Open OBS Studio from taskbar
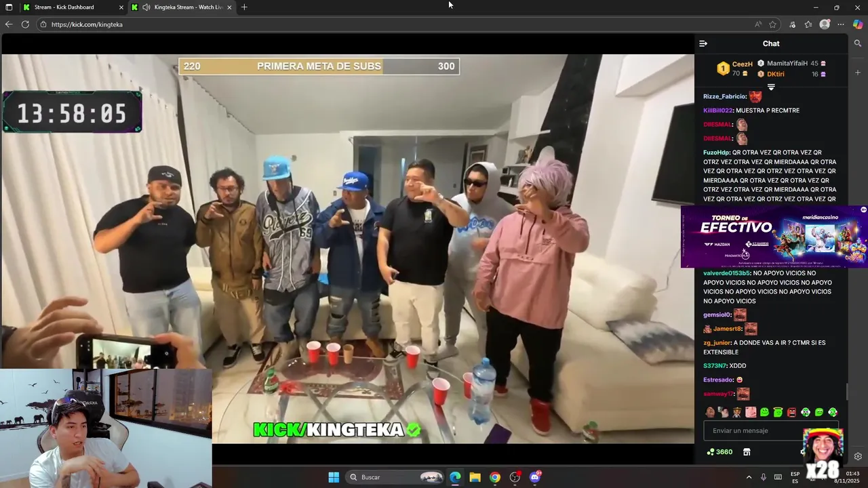Viewport: 868px width, 488px height. 515,477
